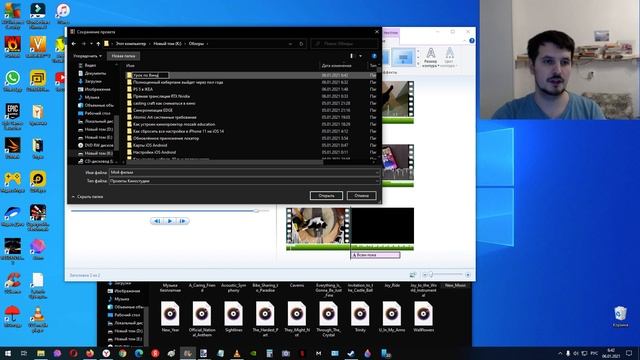Open the address bar history dropdown
Image resolution: width=640 pixels, height=360 pixels.
tap(290, 44)
